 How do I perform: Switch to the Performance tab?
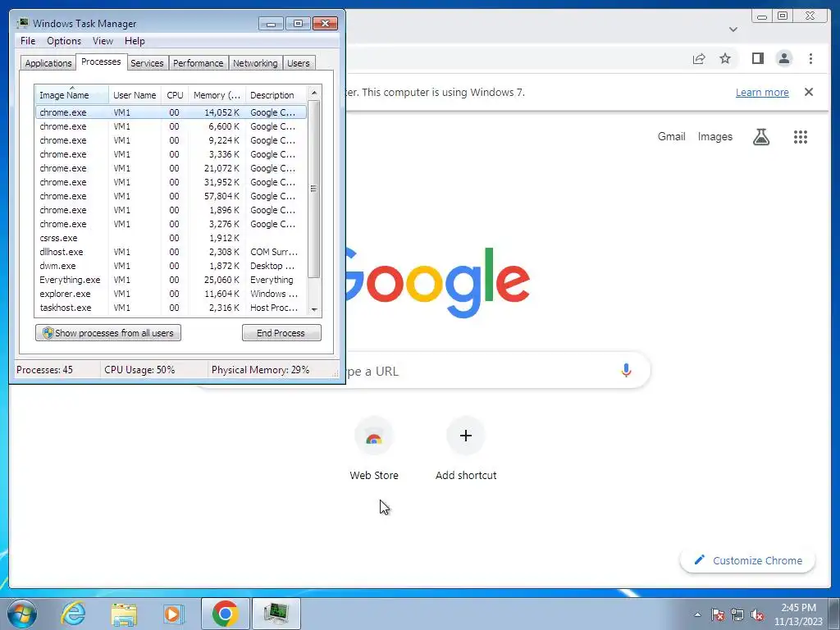[199, 63]
